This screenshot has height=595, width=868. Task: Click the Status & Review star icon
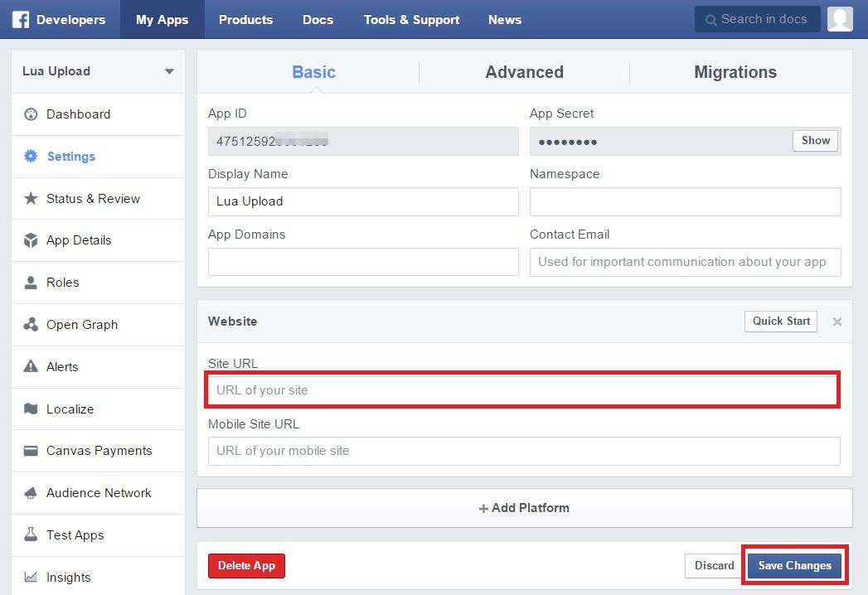(x=31, y=199)
